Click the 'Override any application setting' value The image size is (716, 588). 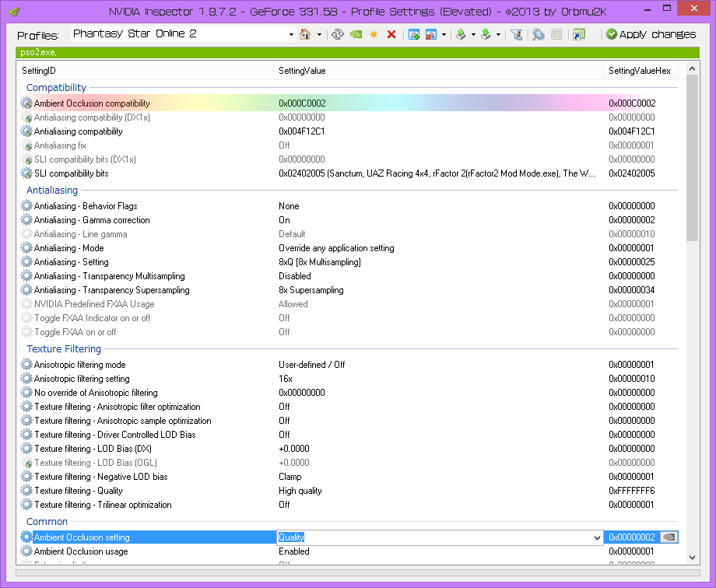tap(336, 248)
